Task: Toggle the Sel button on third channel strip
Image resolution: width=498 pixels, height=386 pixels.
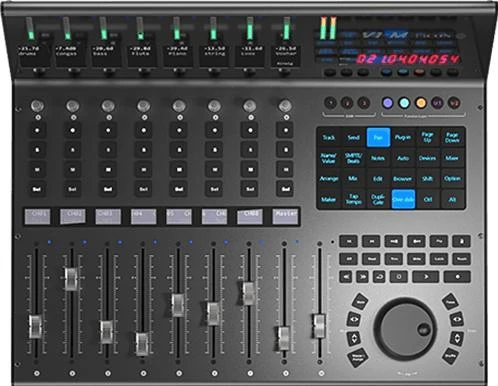Action: click(x=108, y=189)
